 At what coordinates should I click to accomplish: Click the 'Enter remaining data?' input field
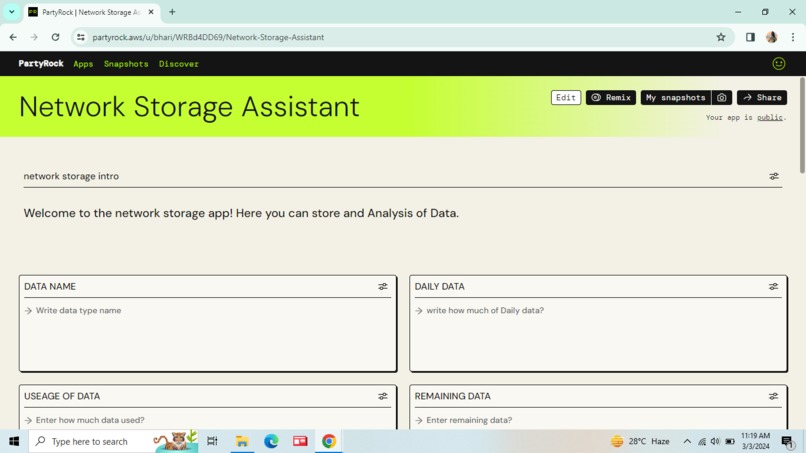(598, 420)
